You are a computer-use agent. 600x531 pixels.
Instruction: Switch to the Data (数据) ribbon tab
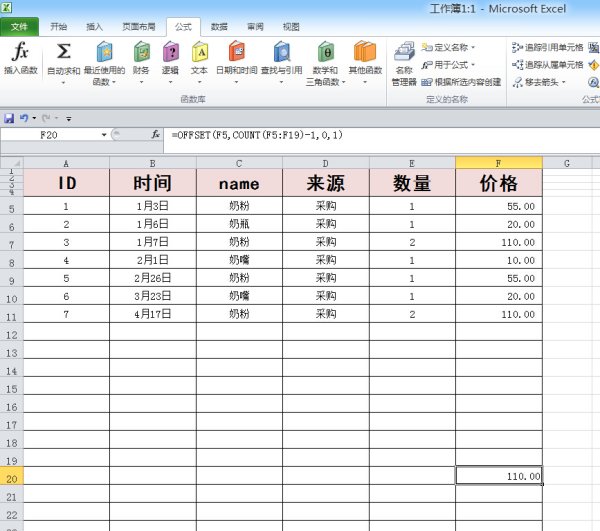click(x=219, y=27)
